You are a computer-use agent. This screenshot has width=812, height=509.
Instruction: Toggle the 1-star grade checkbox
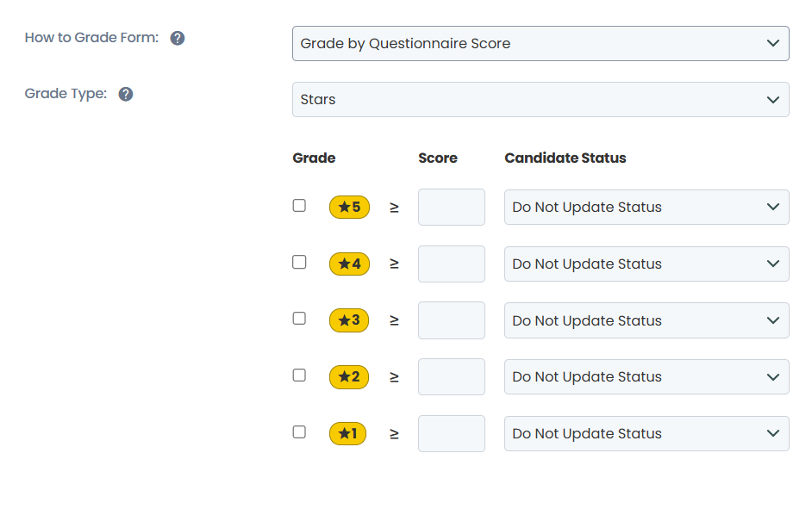tap(299, 432)
